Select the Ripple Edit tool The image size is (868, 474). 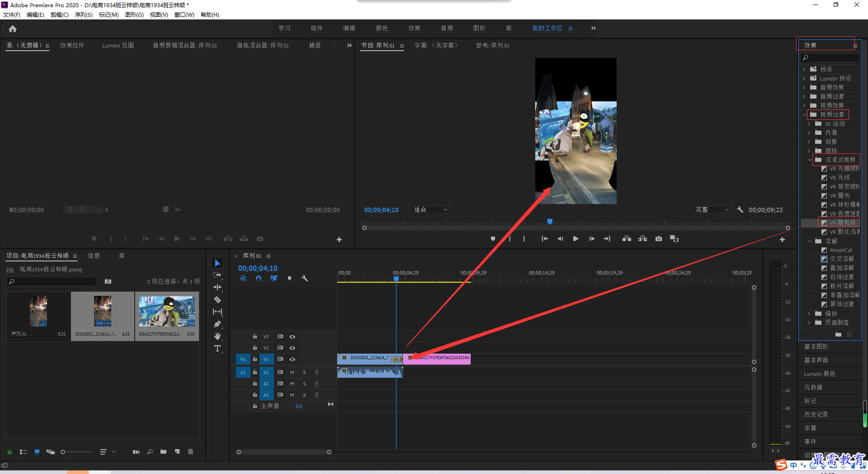point(217,287)
